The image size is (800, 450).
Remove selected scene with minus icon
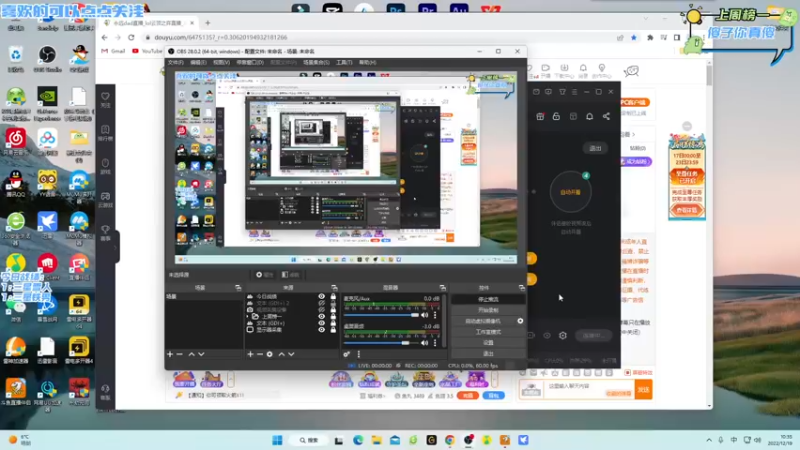coord(180,354)
